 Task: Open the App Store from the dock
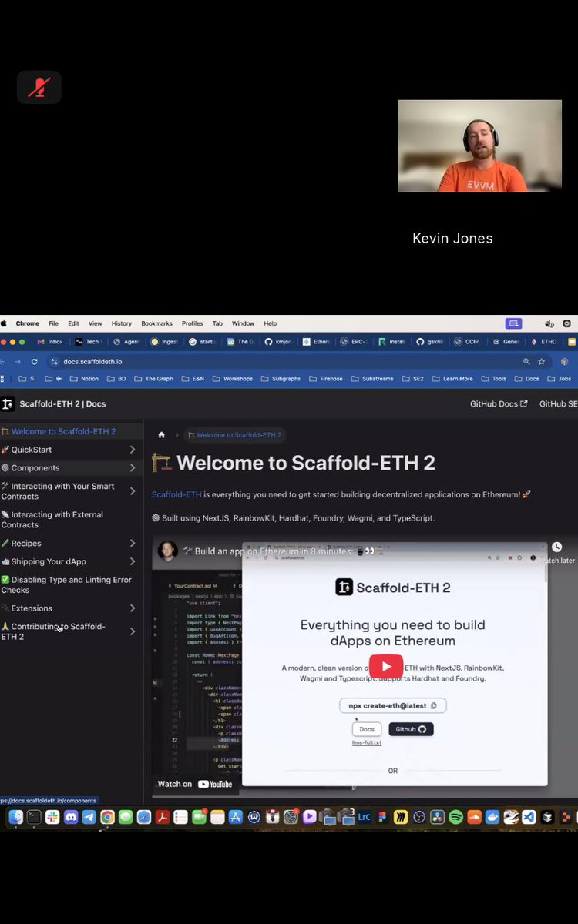[x=236, y=818]
